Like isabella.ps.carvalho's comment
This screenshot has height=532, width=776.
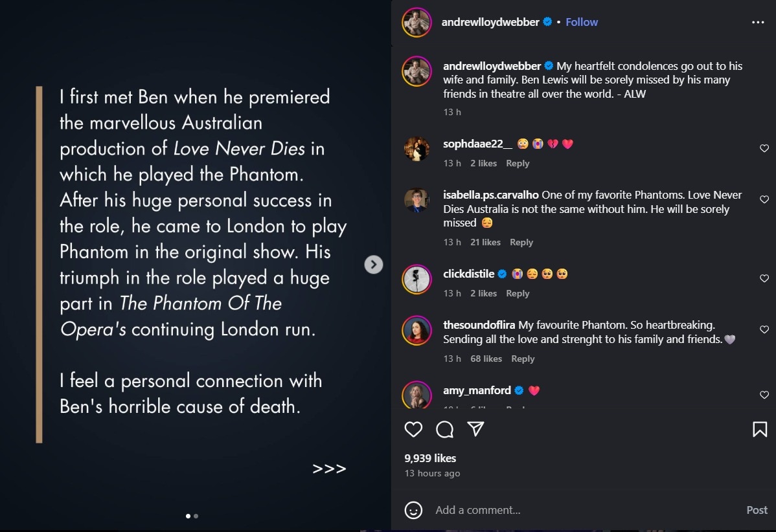coord(764,200)
